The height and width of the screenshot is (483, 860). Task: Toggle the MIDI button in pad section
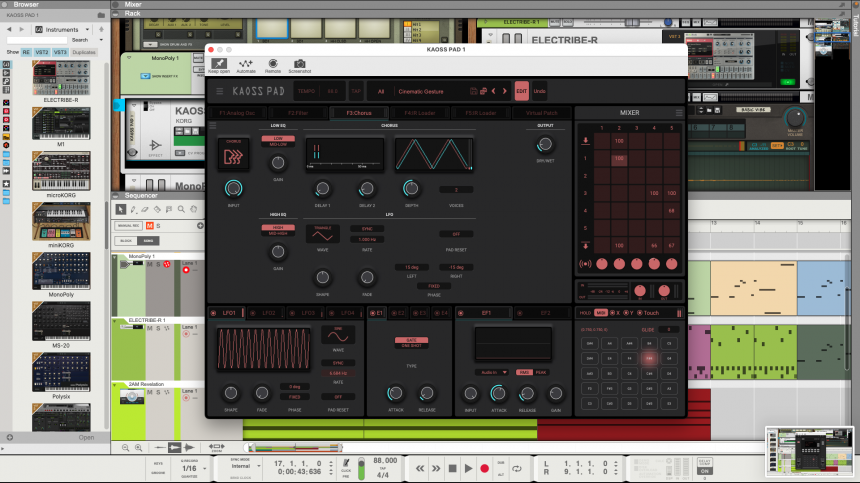pos(601,313)
